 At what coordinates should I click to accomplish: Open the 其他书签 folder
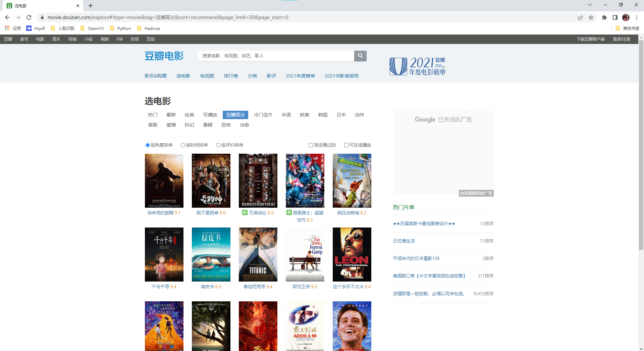[x=628, y=28]
